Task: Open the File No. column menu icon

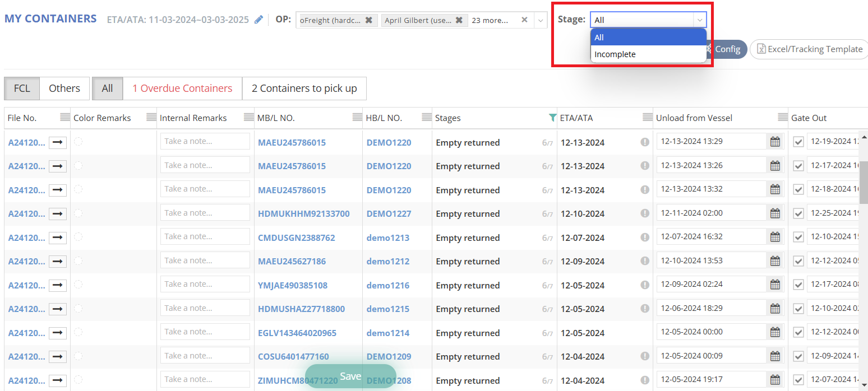Action: 65,118
